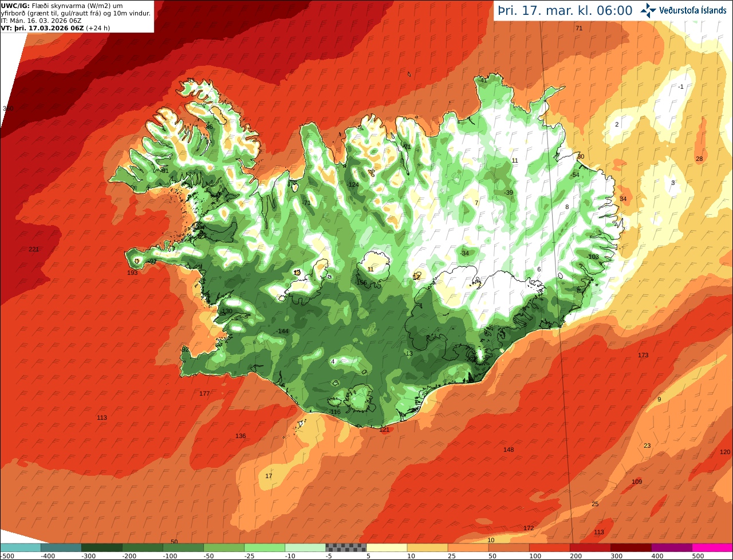Click the '500' legend scale label

pos(698,555)
